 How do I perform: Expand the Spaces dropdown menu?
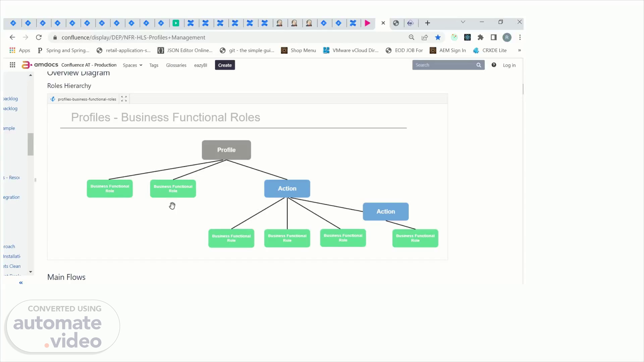tap(132, 65)
